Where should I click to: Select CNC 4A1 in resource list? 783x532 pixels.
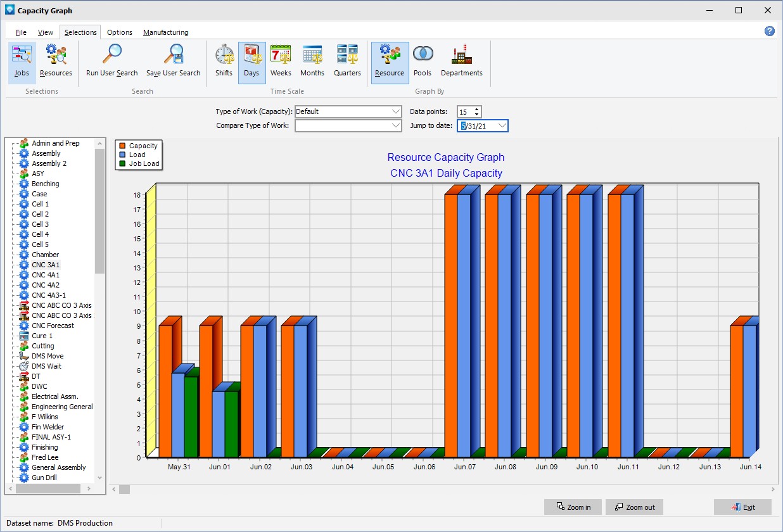pyautogui.click(x=46, y=275)
